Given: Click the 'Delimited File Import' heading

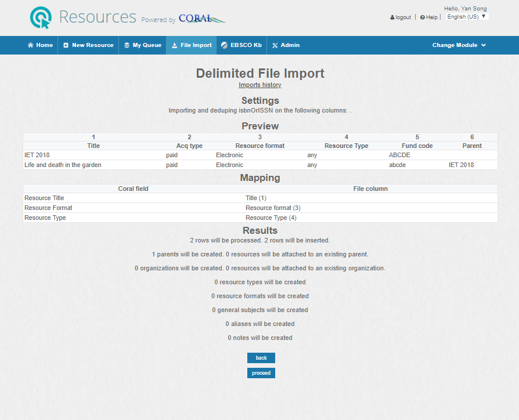Looking at the screenshot, I should 260,74.
